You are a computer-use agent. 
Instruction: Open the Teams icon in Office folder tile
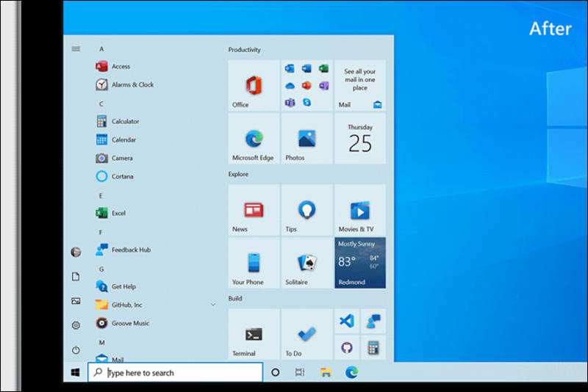tap(290, 102)
